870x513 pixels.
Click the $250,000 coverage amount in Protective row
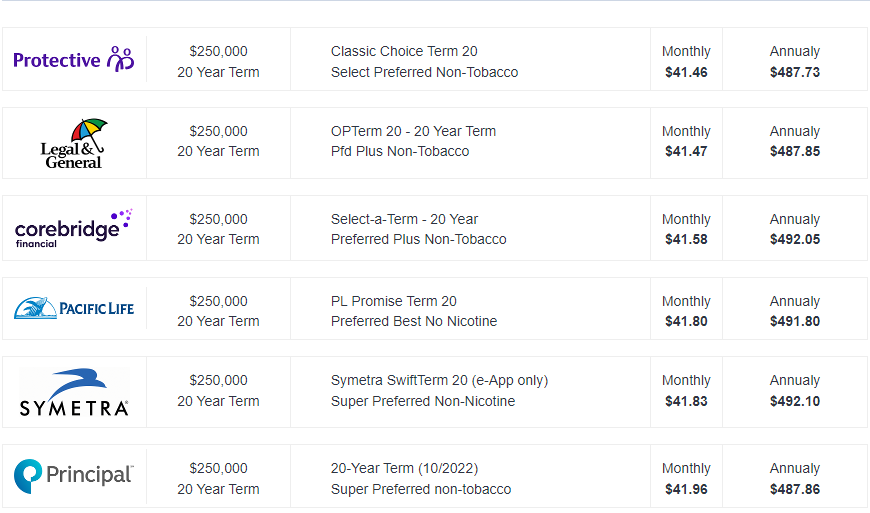pyautogui.click(x=218, y=51)
